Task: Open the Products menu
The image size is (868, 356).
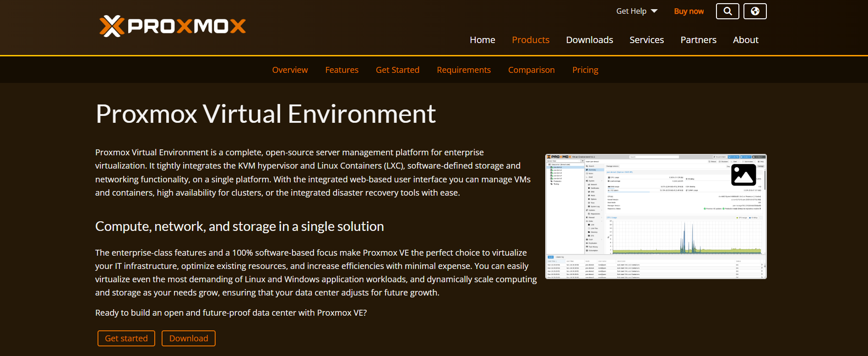Action: pyautogui.click(x=531, y=40)
